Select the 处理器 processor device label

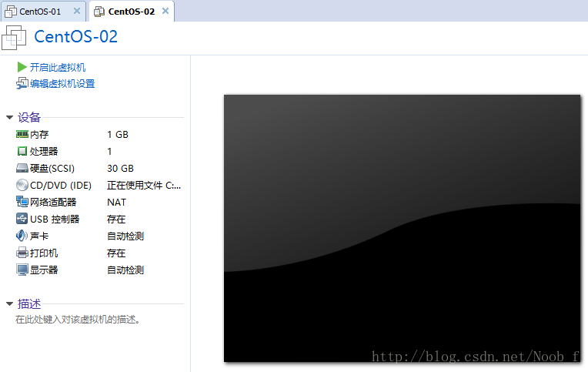(44, 151)
